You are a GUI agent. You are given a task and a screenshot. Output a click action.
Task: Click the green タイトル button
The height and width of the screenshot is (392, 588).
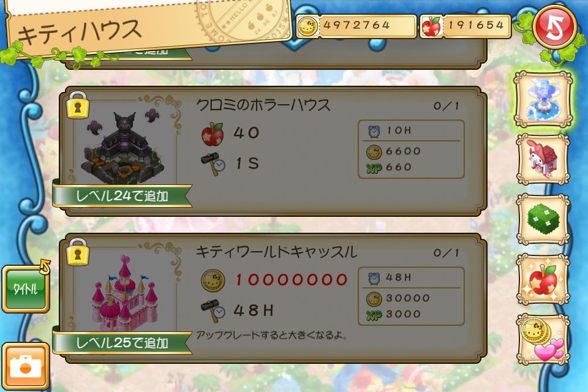(26, 289)
